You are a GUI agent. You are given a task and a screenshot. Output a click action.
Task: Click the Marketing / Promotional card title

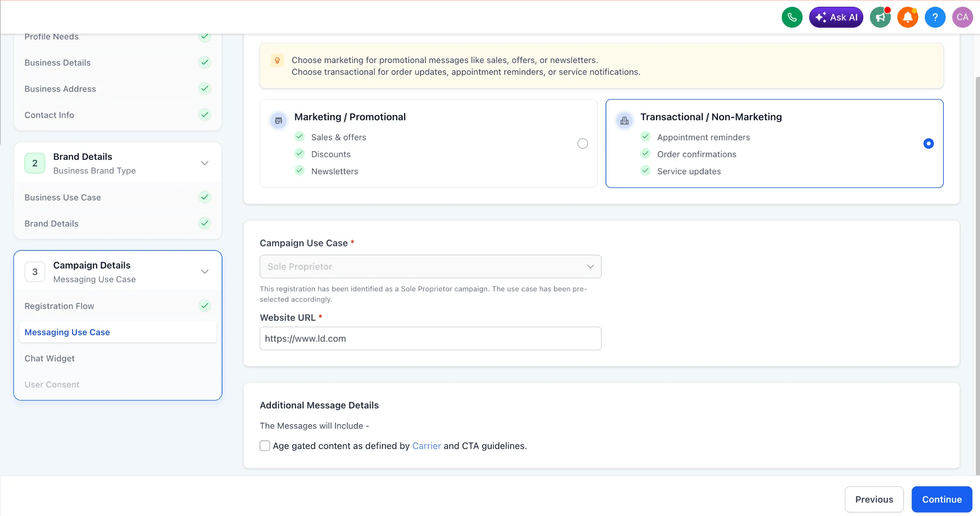tap(350, 117)
